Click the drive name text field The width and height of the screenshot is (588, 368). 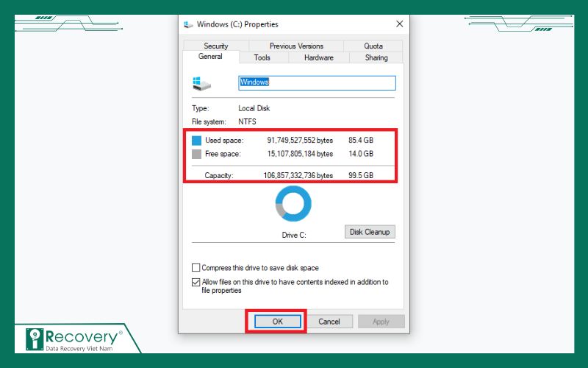click(317, 82)
